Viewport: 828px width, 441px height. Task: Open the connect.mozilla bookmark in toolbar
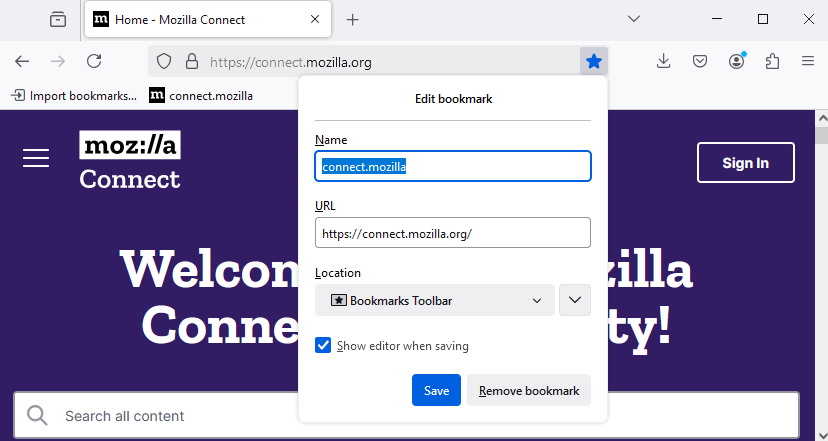[x=201, y=96]
